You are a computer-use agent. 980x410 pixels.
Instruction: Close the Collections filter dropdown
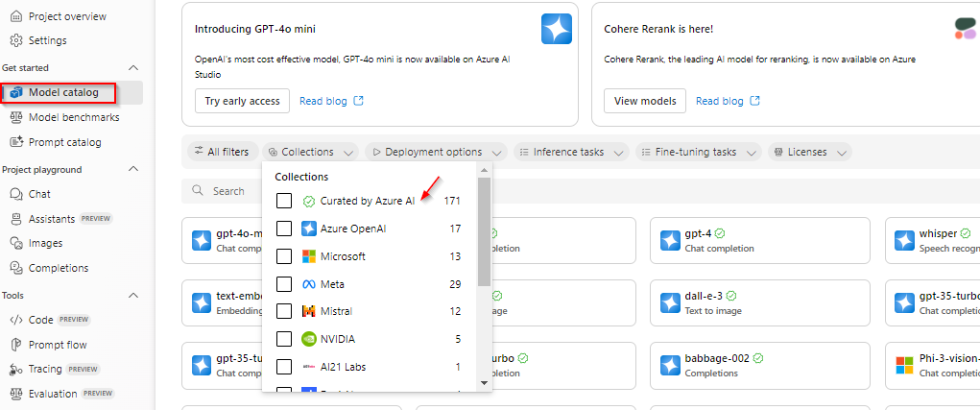point(310,152)
